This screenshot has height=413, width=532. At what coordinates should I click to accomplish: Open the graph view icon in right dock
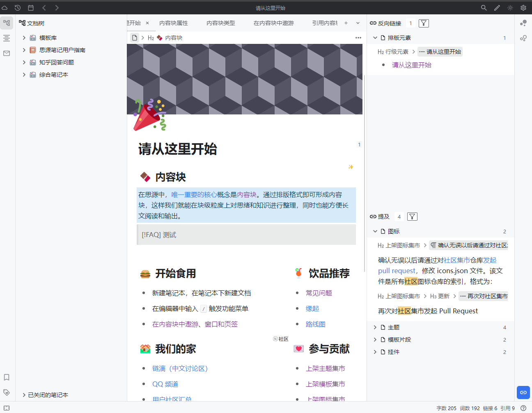point(523,23)
